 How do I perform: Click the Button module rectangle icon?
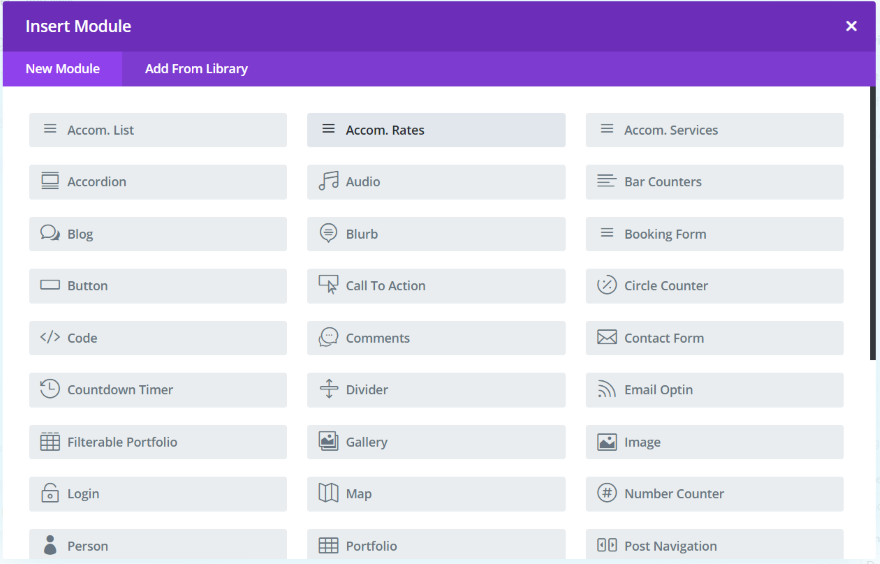click(50, 285)
